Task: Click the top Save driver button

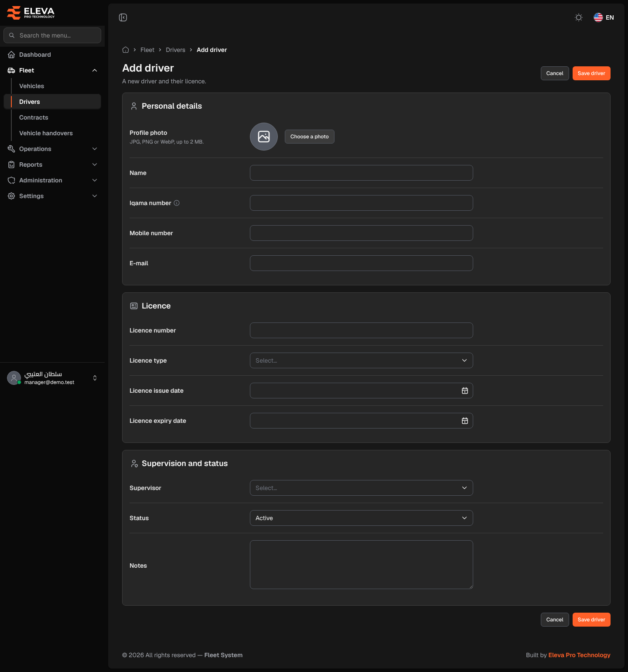Action: (x=591, y=73)
